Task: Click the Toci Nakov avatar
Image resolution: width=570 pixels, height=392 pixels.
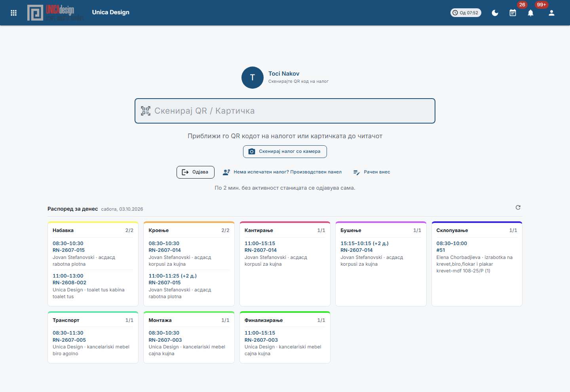Action: point(253,78)
